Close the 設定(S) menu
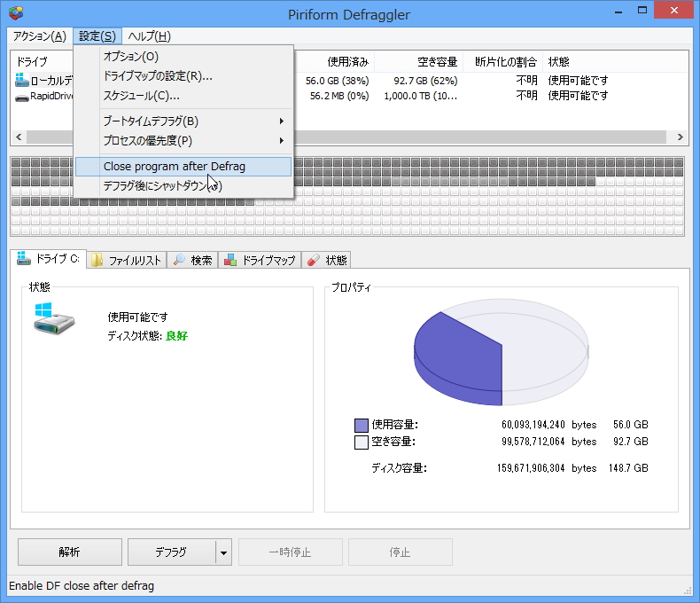Viewport: 700px width, 603px height. point(97,36)
